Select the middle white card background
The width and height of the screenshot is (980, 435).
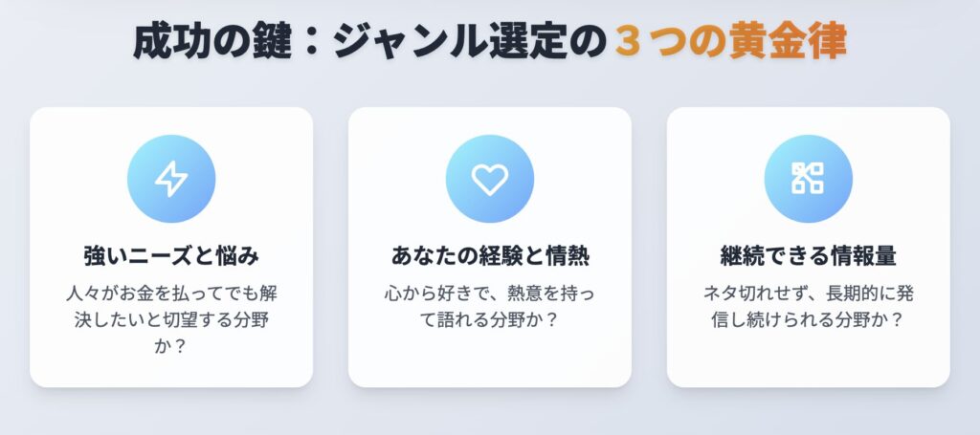[x=490, y=248]
